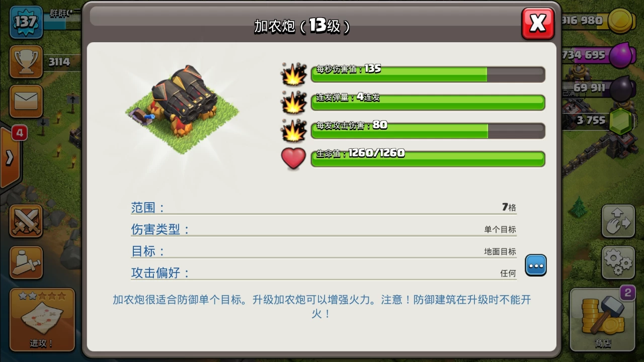Viewport: 644px width, 362px height.
Task: Open the blue more-options ellipsis button
Action: pos(536,265)
